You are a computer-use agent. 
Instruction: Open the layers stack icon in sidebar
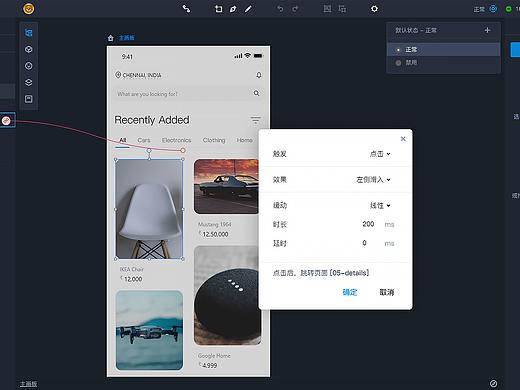pyautogui.click(x=29, y=82)
